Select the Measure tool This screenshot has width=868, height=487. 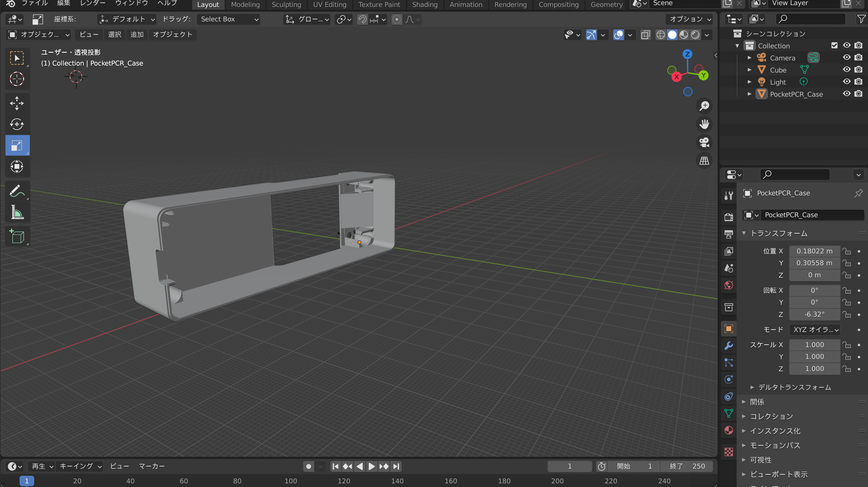pos(17,212)
